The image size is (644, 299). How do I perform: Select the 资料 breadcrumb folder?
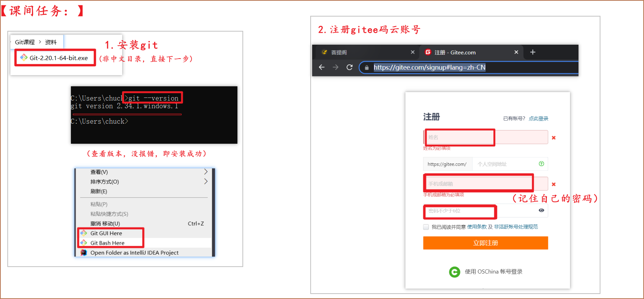coord(50,42)
